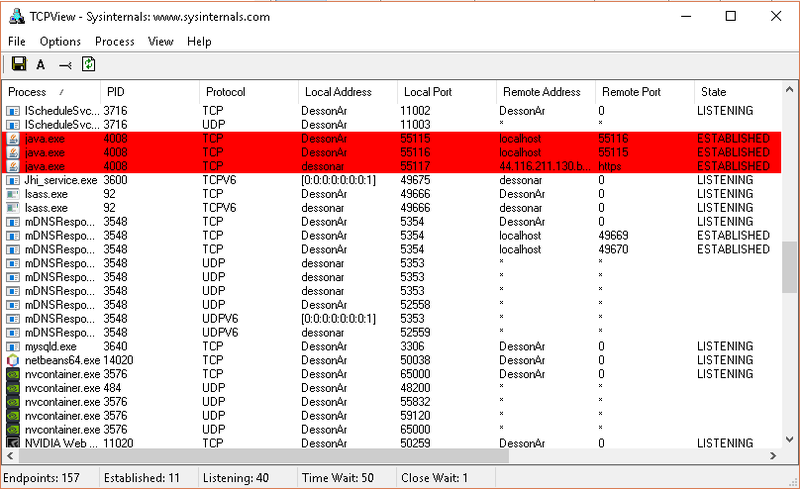This screenshot has width=800, height=489.
Task: Click PID 14020 cell
Action: point(118,360)
